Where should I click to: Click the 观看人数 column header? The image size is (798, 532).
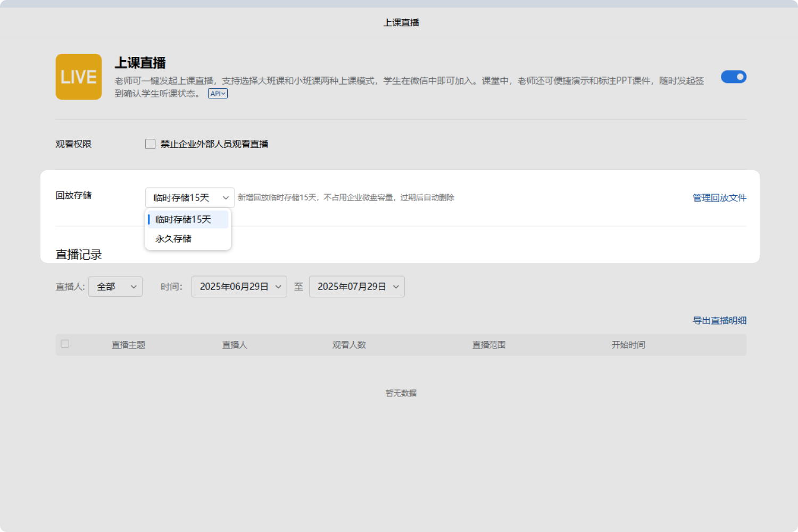pyautogui.click(x=349, y=345)
